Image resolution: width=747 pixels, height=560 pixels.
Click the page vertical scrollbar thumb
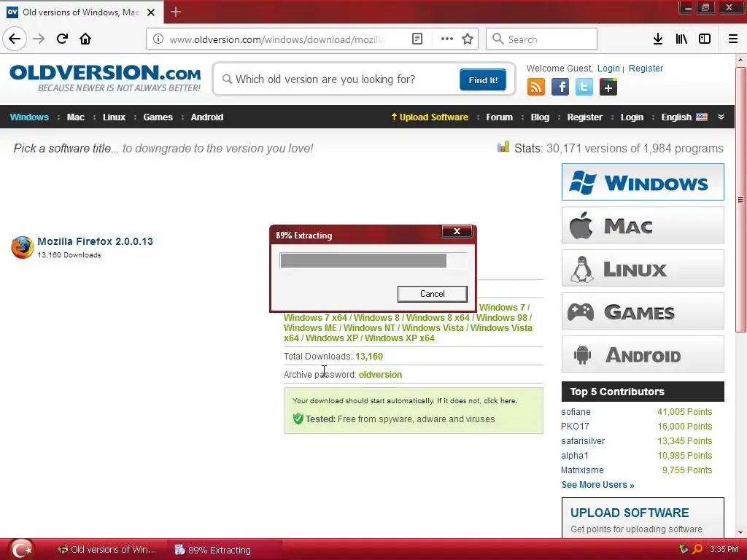click(740, 200)
